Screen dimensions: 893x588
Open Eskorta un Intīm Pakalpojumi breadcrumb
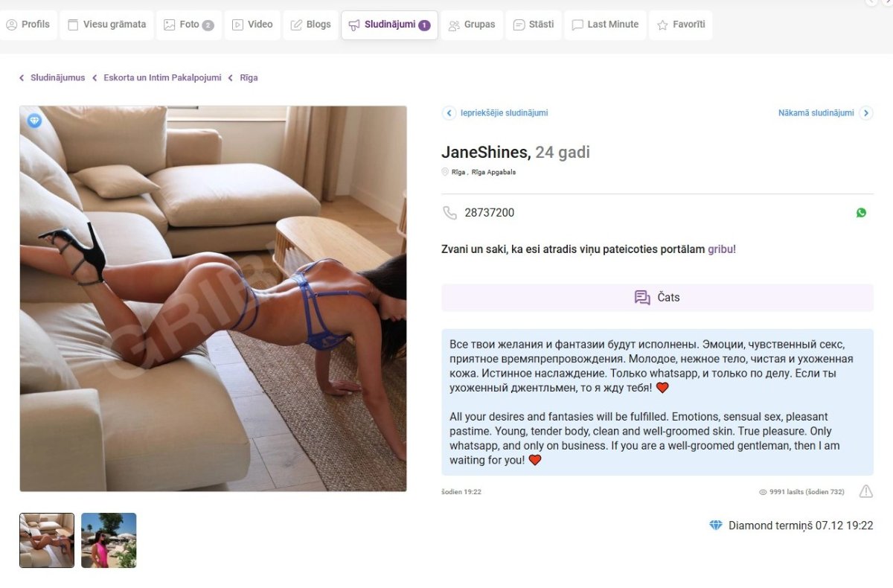point(162,77)
